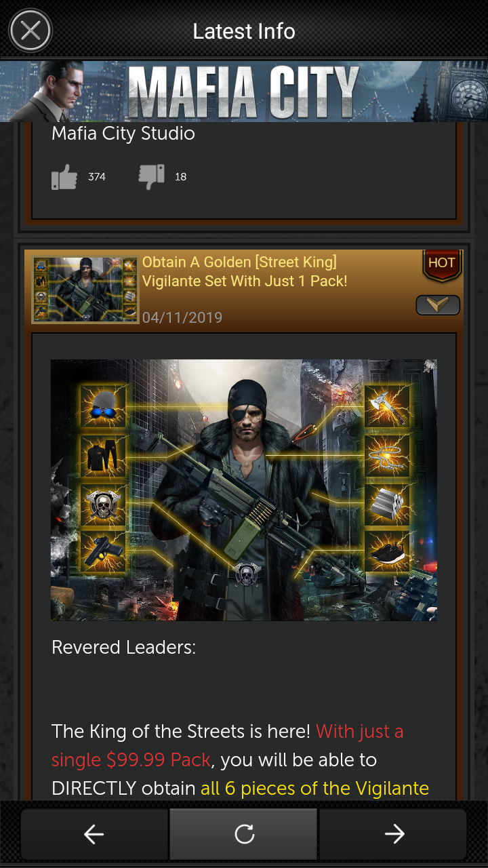Screen dimensions: 488x868
Task: Reload the page with refresh icon
Action: tap(244, 834)
